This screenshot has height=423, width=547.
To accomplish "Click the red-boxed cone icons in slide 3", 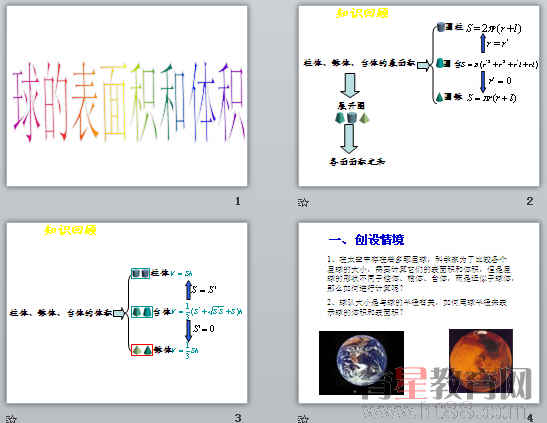I will [x=142, y=350].
